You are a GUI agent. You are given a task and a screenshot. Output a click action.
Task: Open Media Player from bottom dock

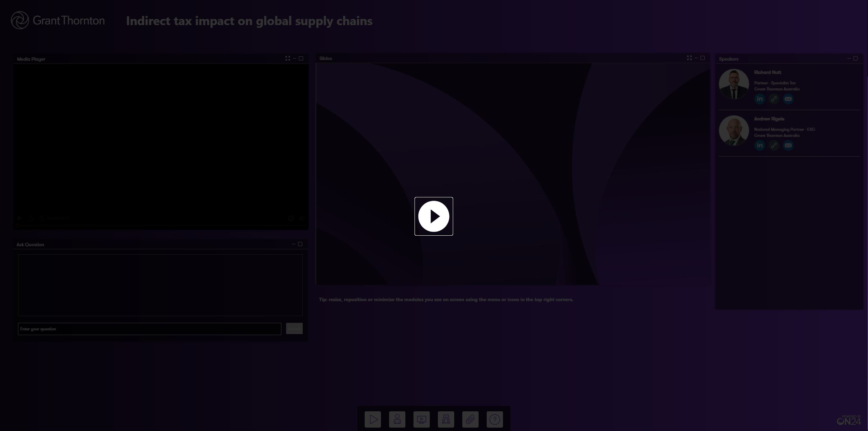coord(373,419)
